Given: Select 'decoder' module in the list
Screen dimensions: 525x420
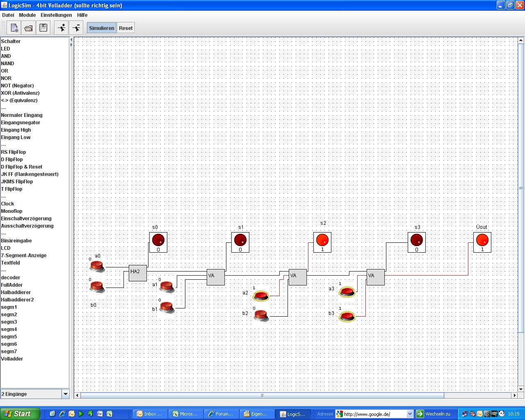Looking at the screenshot, I should 11,277.
